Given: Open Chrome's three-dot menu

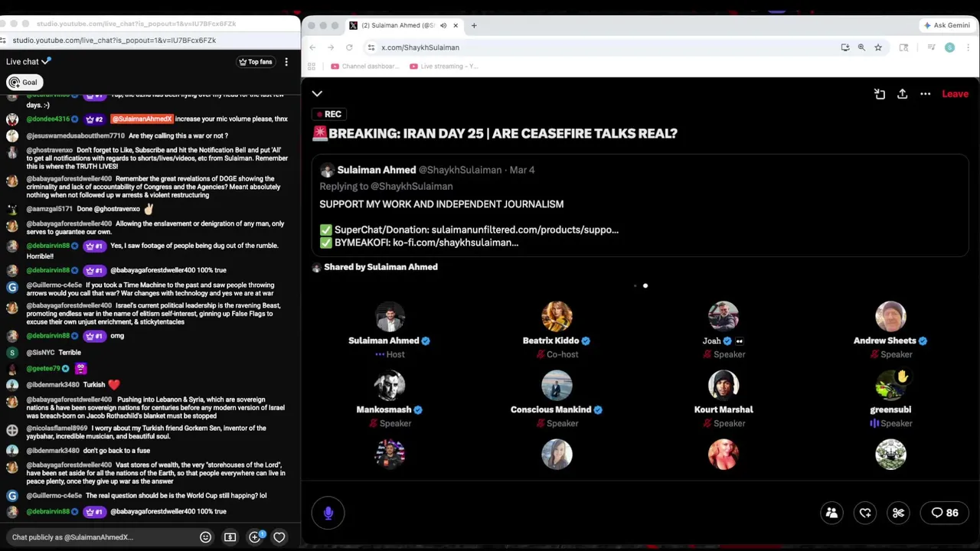Looking at the screenshot, I should (x=968, y=47).
